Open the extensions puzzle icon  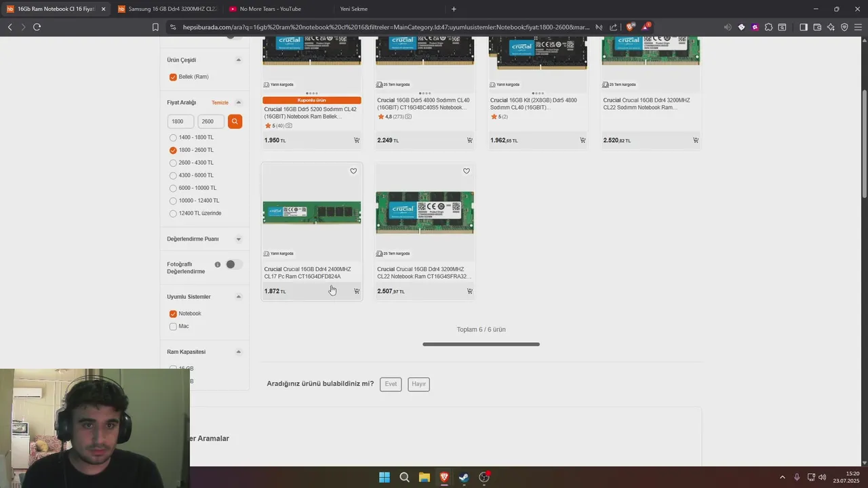tap(768, 27)
